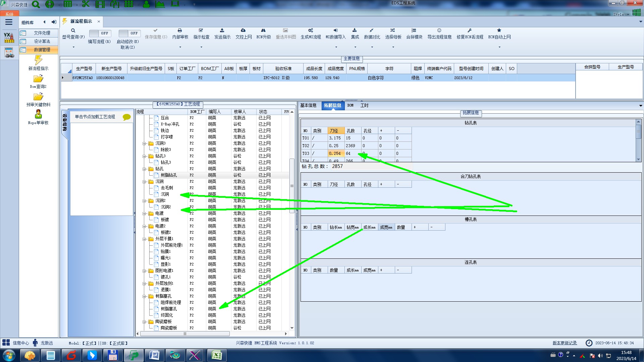The width and height of the screenshot is (644, 362).
Task: Click 内部审核 print icon
Action: pyautogui.click(x=180, y=31)
